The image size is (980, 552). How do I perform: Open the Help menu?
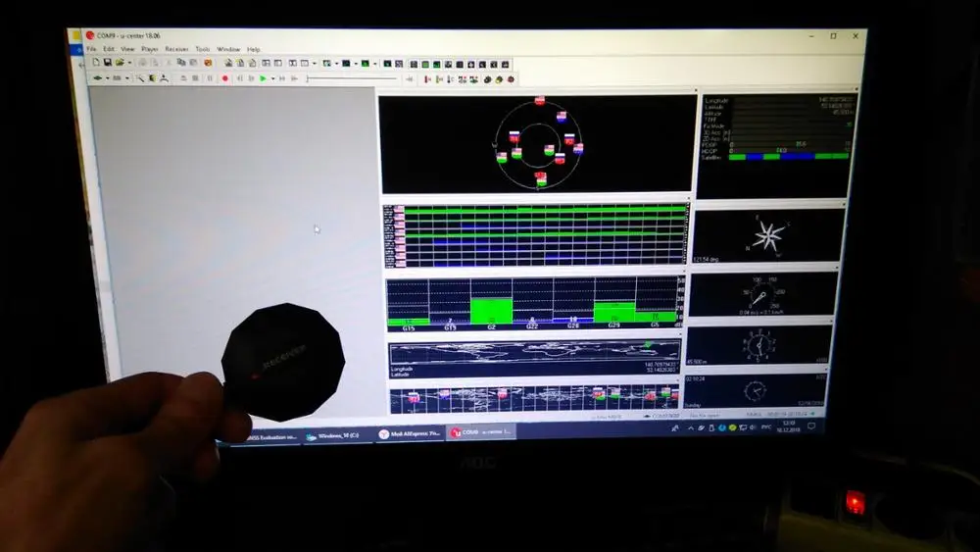pyautogui.click(x=253, y=49)
